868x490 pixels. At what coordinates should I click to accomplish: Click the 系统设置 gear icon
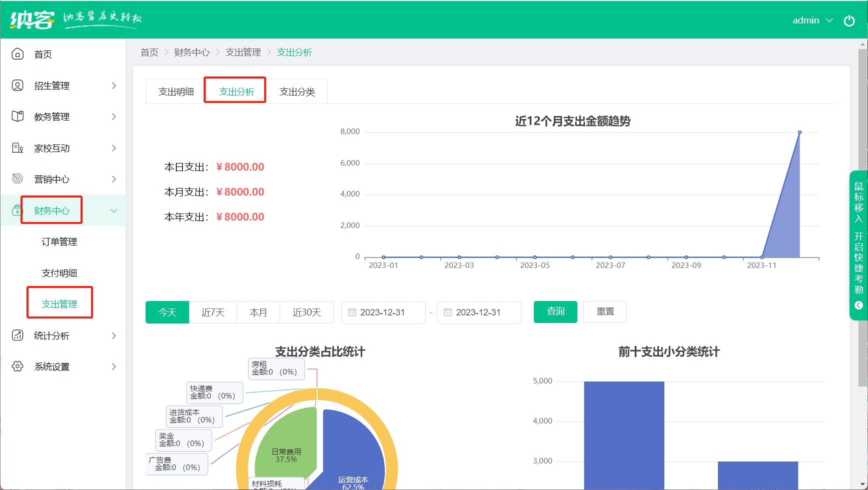[18, 366]
